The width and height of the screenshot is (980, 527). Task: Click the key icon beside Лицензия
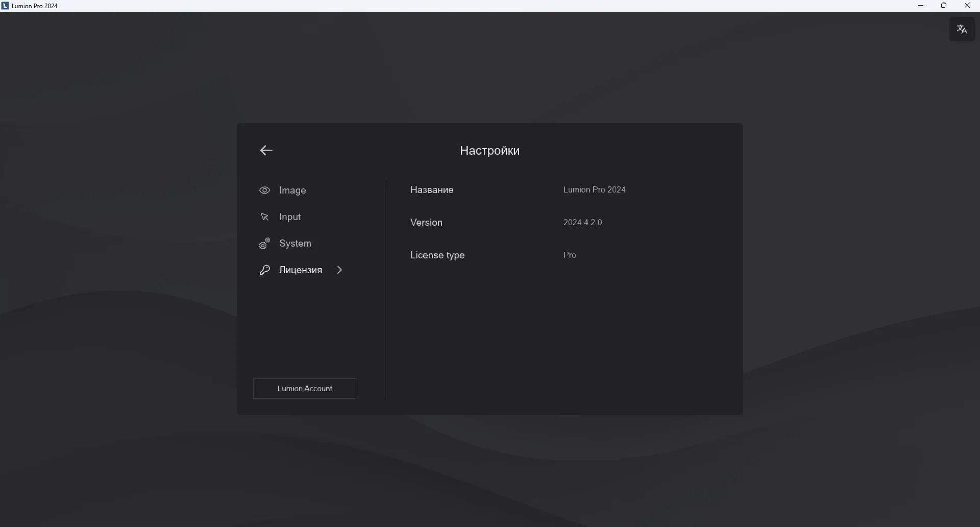[x=264, y=270]
